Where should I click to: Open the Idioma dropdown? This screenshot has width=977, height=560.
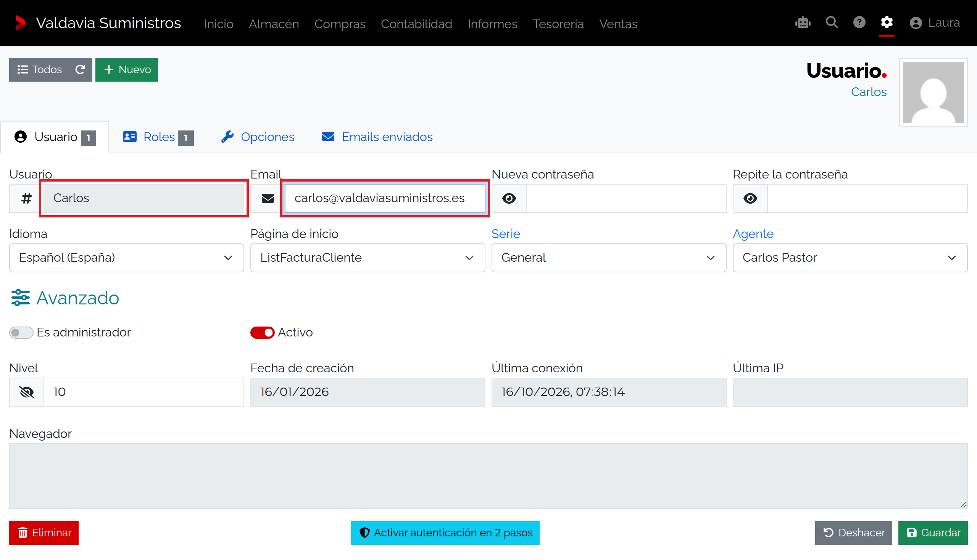tap(127, 258)
